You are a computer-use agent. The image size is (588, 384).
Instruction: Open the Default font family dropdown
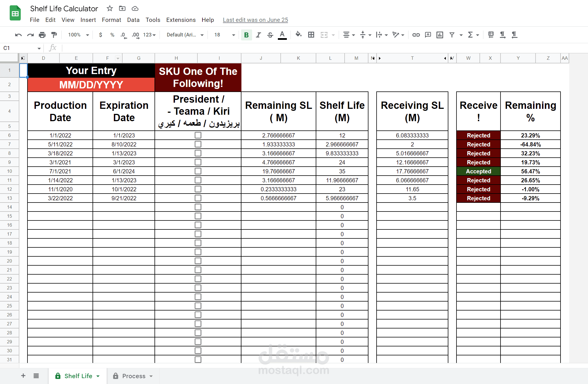pos(185,35)
